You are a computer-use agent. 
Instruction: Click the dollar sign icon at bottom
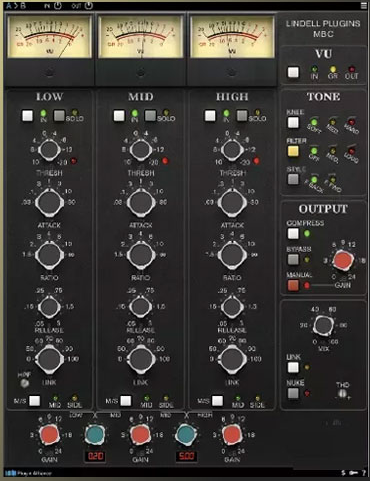tap(344, 473)
